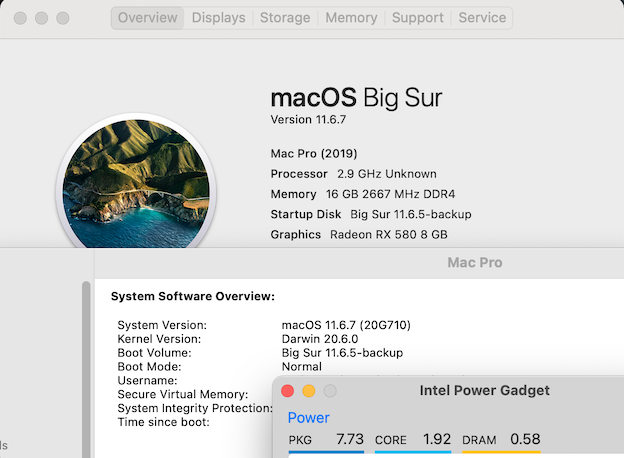Click the Processor 2.9 GHz Unknown line

(353, 174)
